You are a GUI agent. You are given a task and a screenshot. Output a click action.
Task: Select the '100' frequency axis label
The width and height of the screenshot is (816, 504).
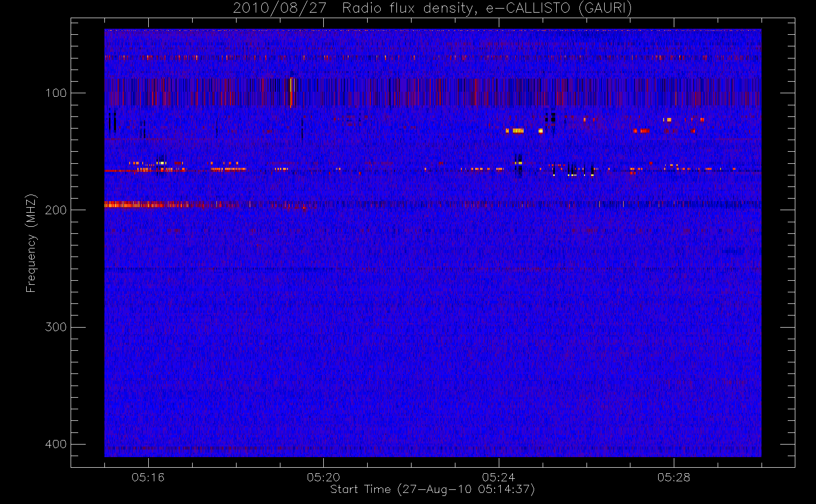click(55, 93)
